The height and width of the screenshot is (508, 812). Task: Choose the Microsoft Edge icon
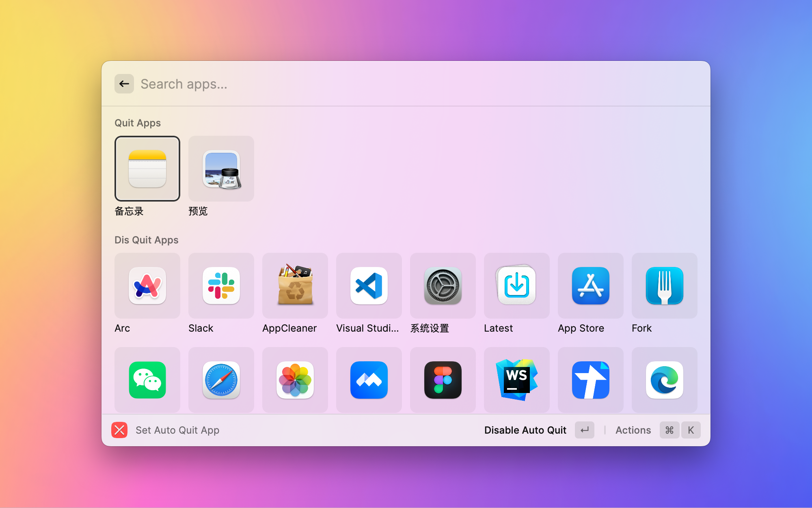665,380
